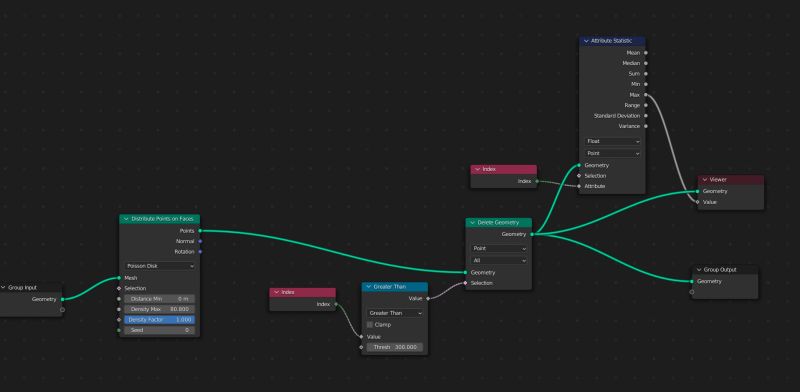
Task: Click the Standard Deviation output socket
Action: 646,116
